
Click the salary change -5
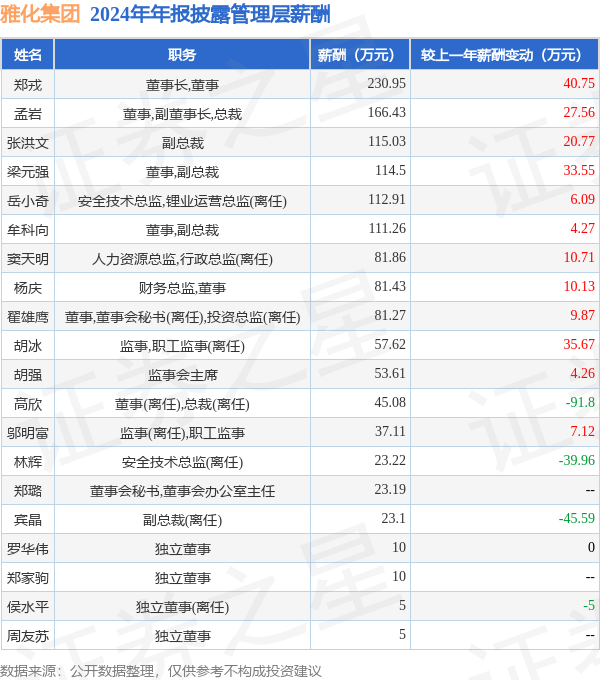[589, 605]
